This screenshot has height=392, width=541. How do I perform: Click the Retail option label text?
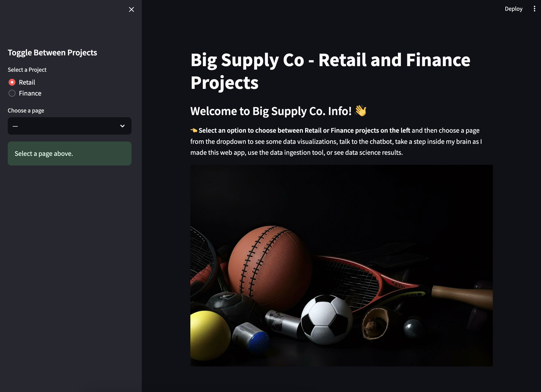27,82
